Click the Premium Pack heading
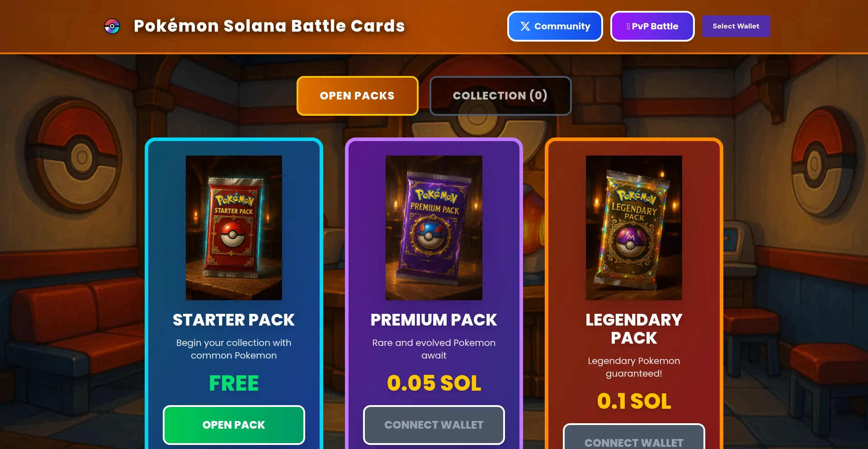Screen dimensions: 868x449 [x=434, y=320]
